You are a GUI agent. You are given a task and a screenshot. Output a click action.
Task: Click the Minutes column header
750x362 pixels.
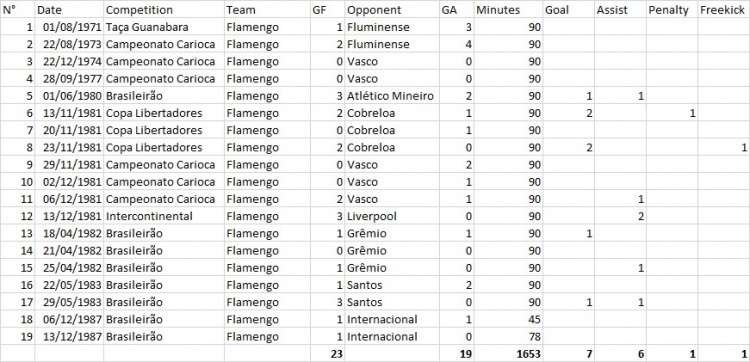(x=508, y=10)
